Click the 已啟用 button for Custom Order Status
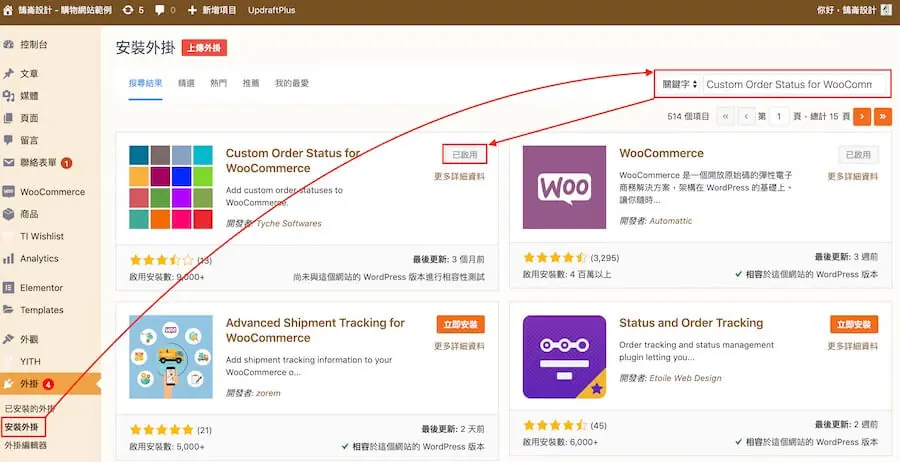Screen dimensions: 900x462 [x=464, y=155]
